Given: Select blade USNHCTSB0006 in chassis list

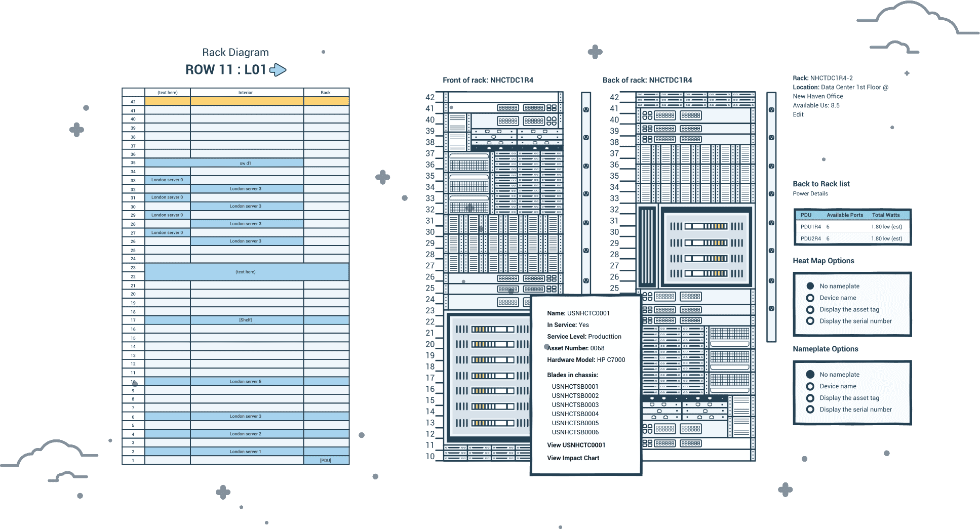Looking at the screenshot, I should (x=575, y=432).
